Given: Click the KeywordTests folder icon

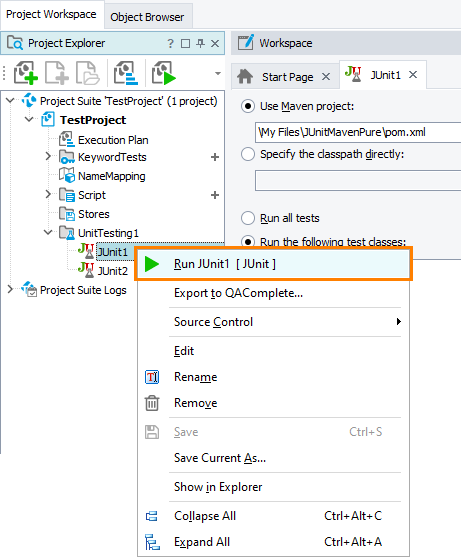Looking at the screenshot, I should (x=67, y=157).
